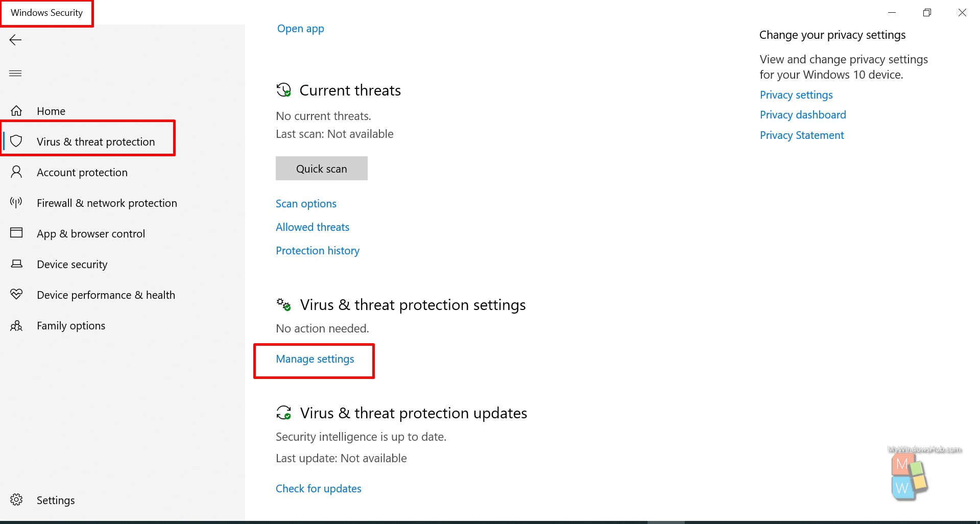Click 'No action needed.' text
The image size is (980, 524).
click(322, 328)
